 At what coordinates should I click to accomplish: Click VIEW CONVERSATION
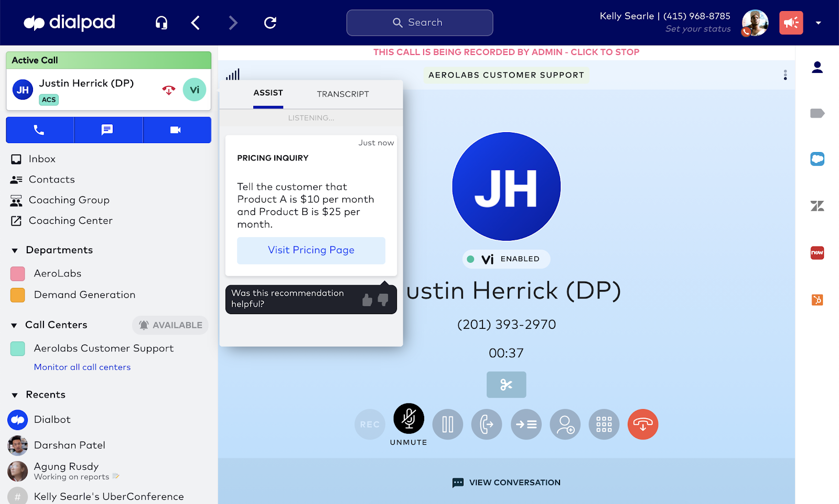pos(506,482)
